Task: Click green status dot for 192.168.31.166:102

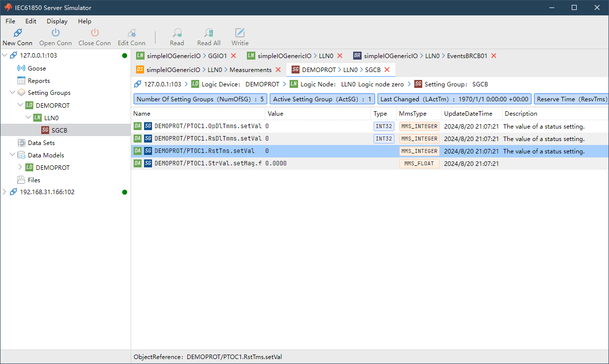Action: coord(125,192)
